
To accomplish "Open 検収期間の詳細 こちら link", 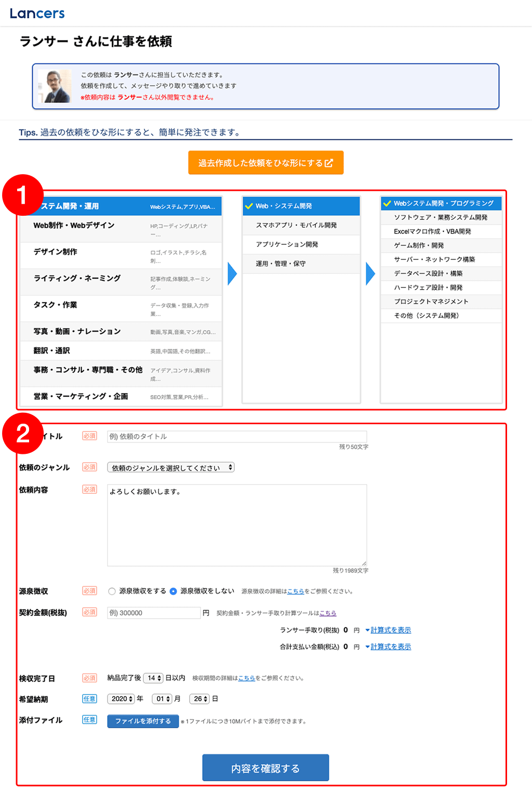I will coord(246,678).
